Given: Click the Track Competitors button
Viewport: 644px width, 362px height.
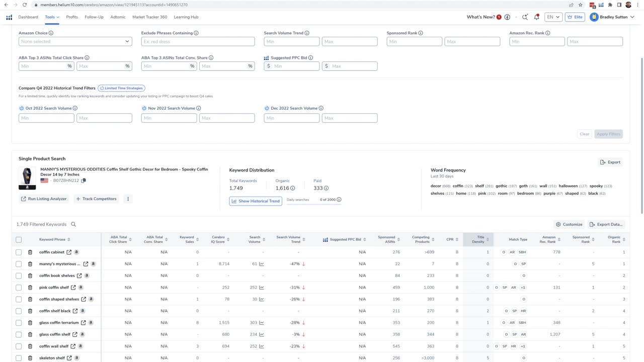Looking at the screenshot, I should (x=96, y=199).
